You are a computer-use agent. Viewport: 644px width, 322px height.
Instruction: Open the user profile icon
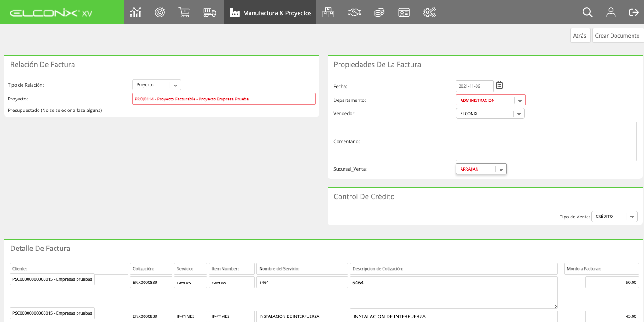pyautogui.click(x=611, y=12)
